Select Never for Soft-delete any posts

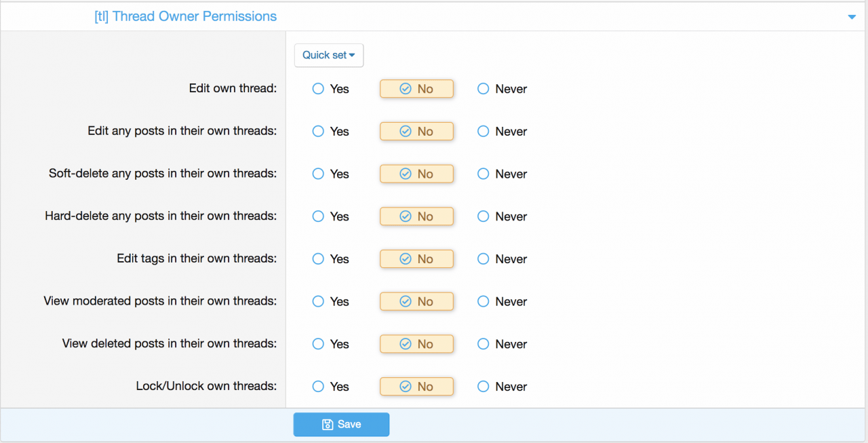tap(484, 174)
